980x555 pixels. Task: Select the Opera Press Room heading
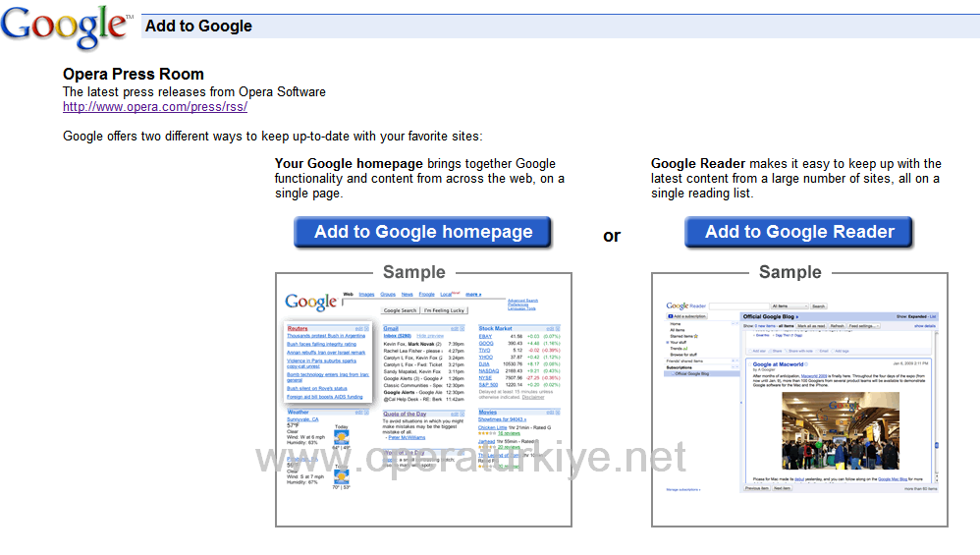point(134,74)
